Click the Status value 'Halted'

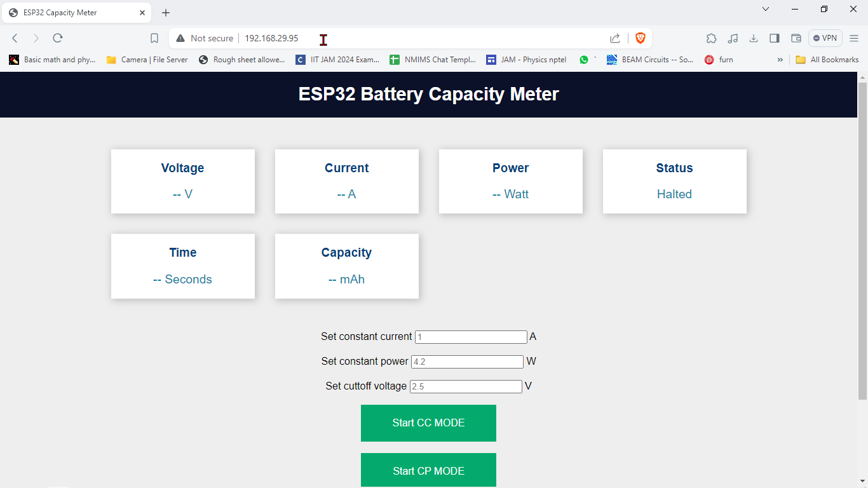pyautogui.click(x=674, y=194)
